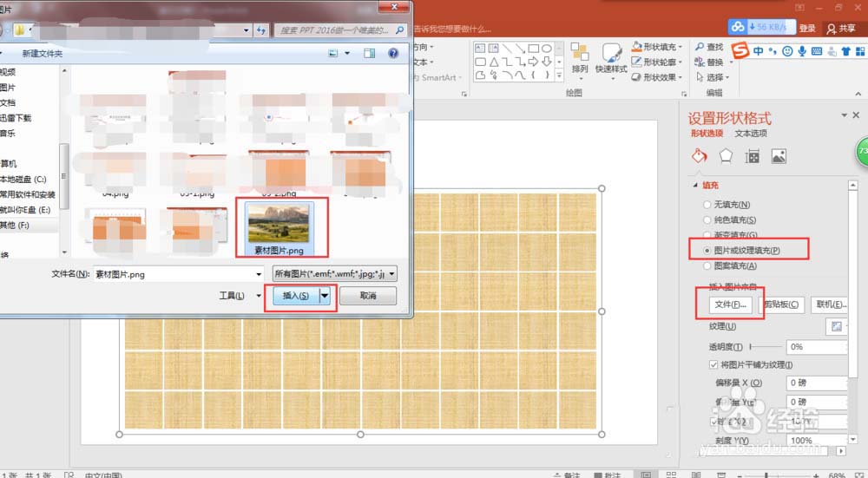The width and height of the screenshot is (868, 478).
Task: Click the Arrange (排列) icon
Action: pyautogui.click(x=580, y=58)
